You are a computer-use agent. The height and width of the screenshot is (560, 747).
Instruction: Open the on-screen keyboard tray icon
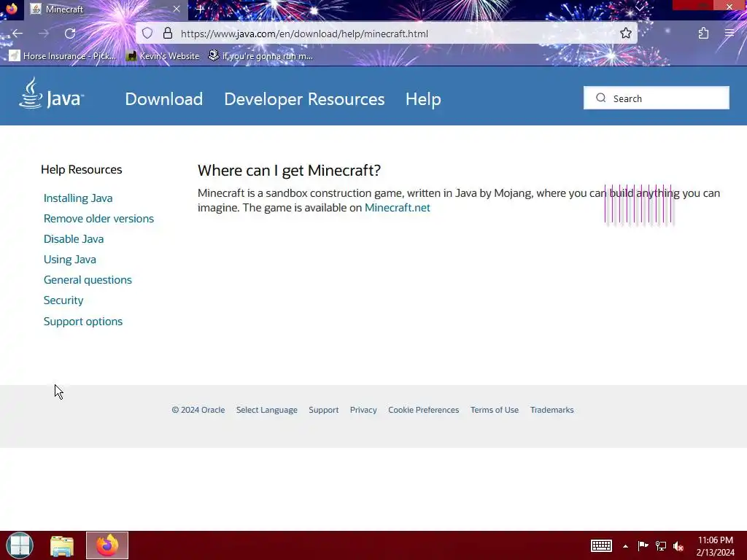pyautogui.click(x=601, y=545)
